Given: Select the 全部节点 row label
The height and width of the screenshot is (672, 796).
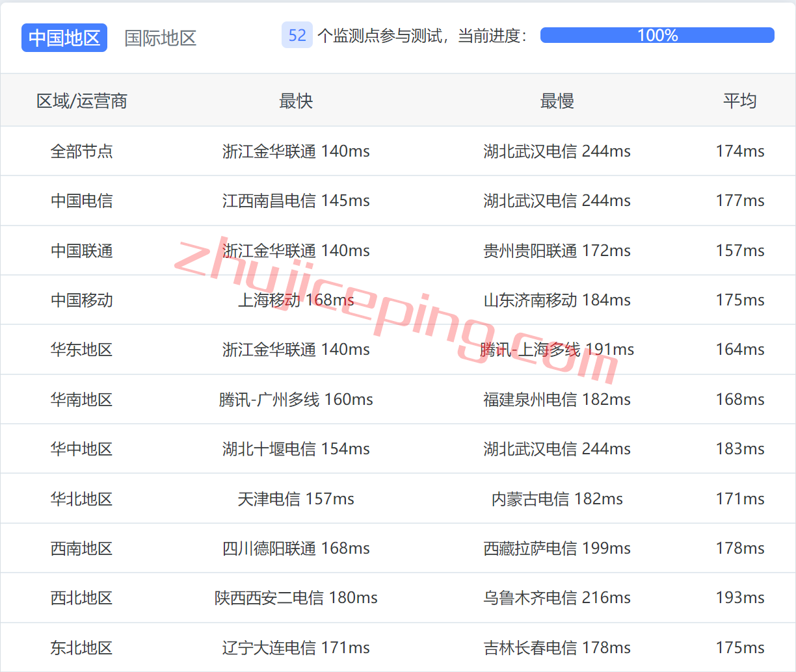Looking at the screenshot, I should (82, 151).
